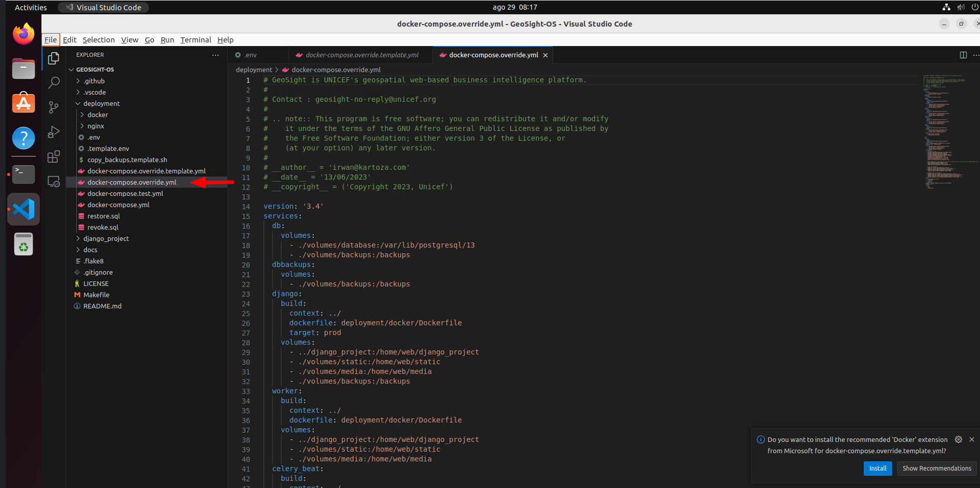
Task: Expand the .vscode folder
Action: pos(146,92)
